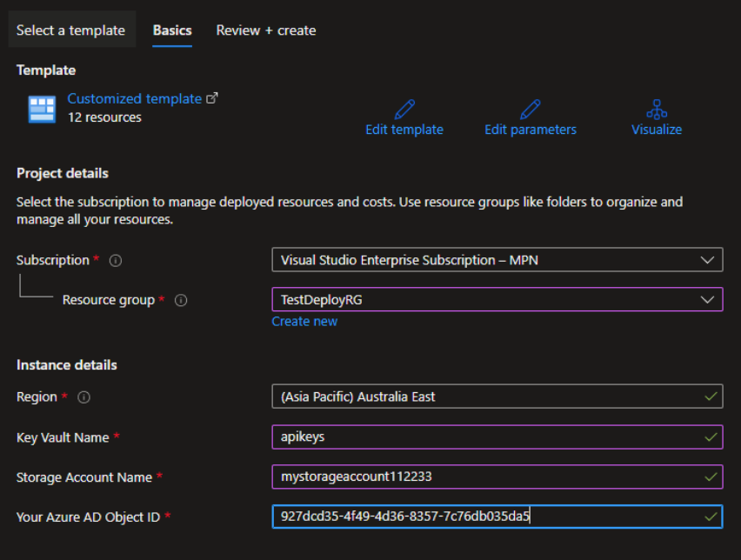Screen dimensions: 741x560
Task: Click the Subscription field label
Action: click(x=53, y=260)
